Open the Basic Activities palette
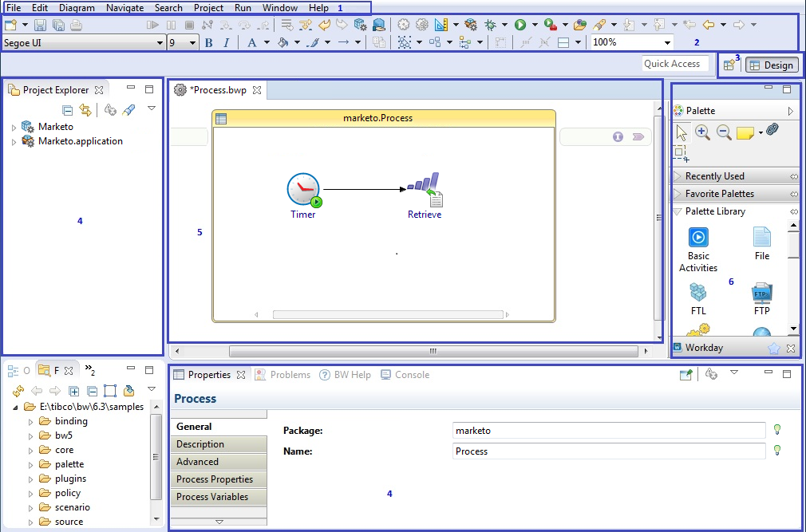The image size is (806, 532). coord(698,250)
